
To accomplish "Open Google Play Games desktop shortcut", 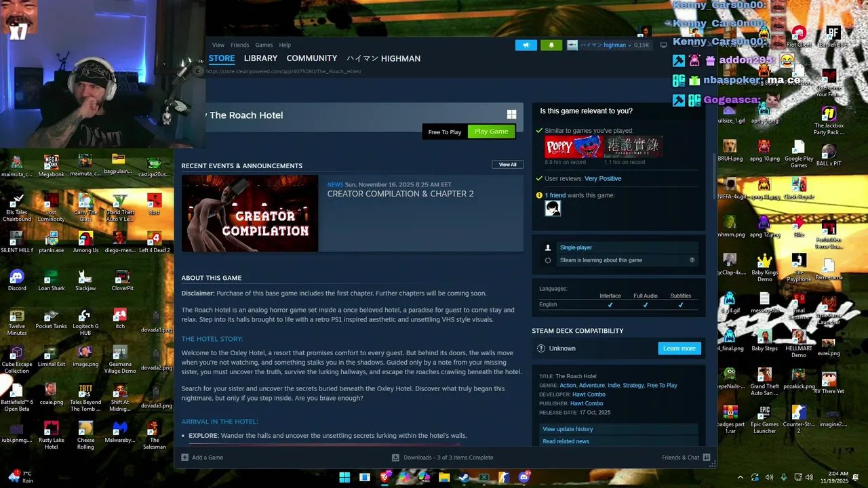I will 799,154.
